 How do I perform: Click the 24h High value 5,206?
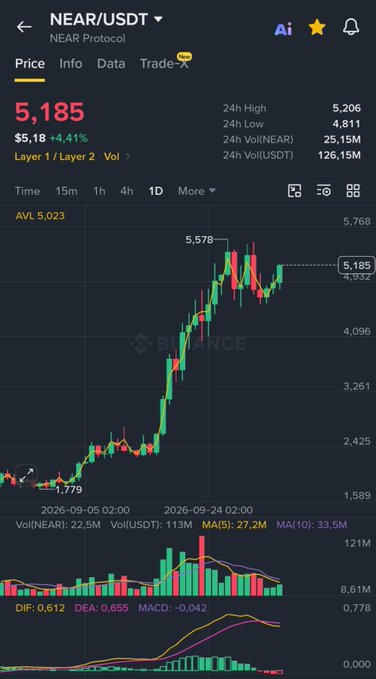point(347,108)
